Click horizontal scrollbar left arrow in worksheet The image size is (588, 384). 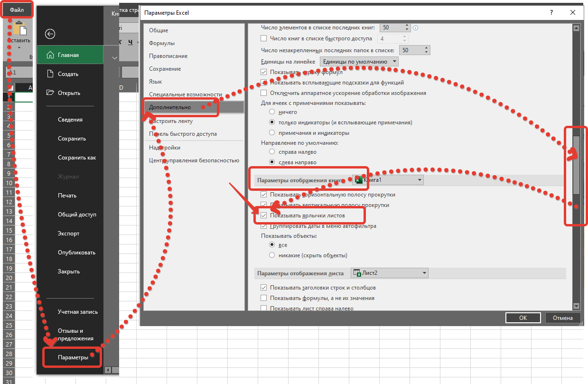[108, 370]
